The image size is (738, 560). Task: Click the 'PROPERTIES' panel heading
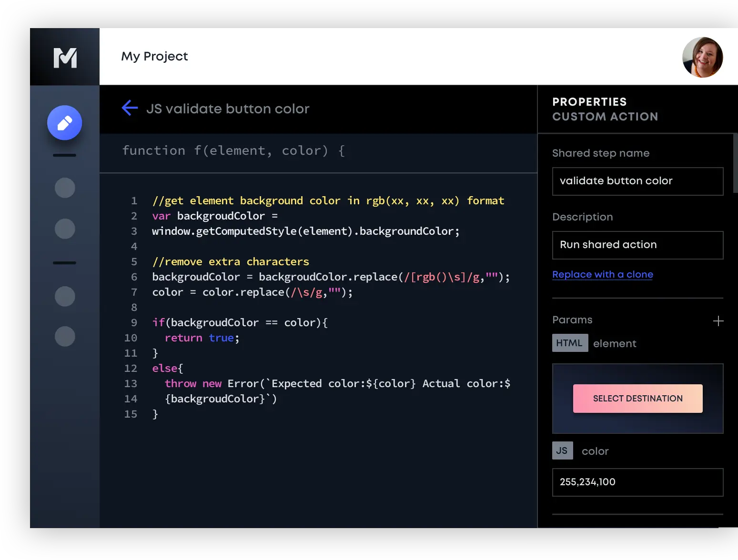pos(589,102)
